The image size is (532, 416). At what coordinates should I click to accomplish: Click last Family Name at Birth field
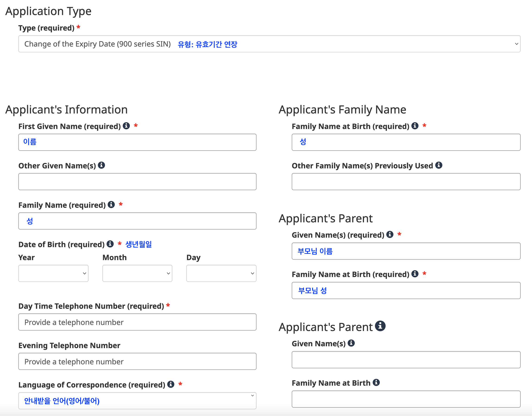(x=406, y=399)
